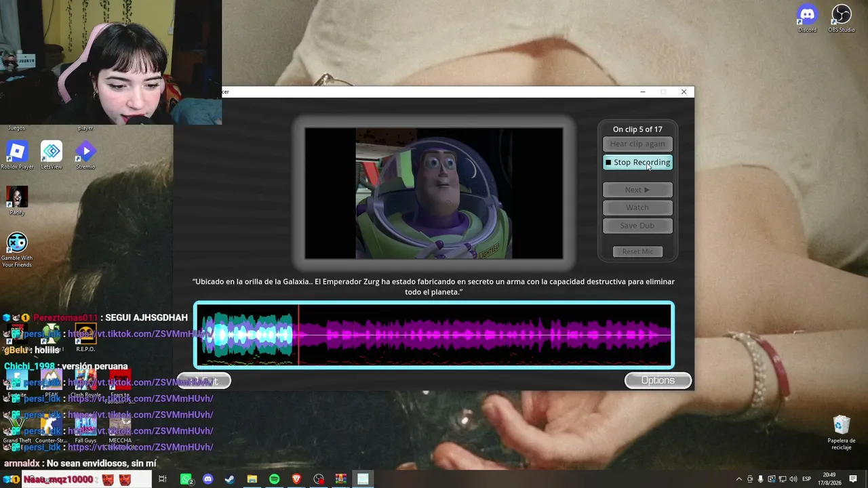The image size is (868, 488).
Task: Click Chichi_1998's "versión peruana" chat message
Action: coord(94,367)
